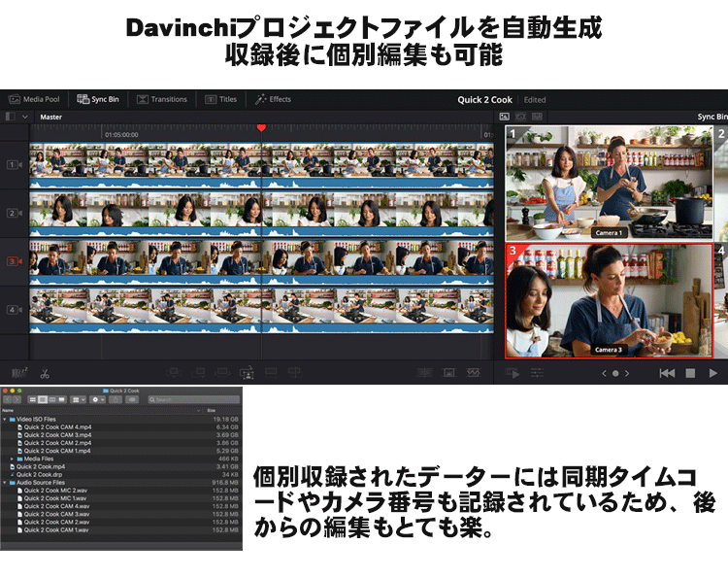The height and width of the screenshot is (578, 728).
Task: Open the dropdown chevron next to Master
Action: tap(25, 117)
